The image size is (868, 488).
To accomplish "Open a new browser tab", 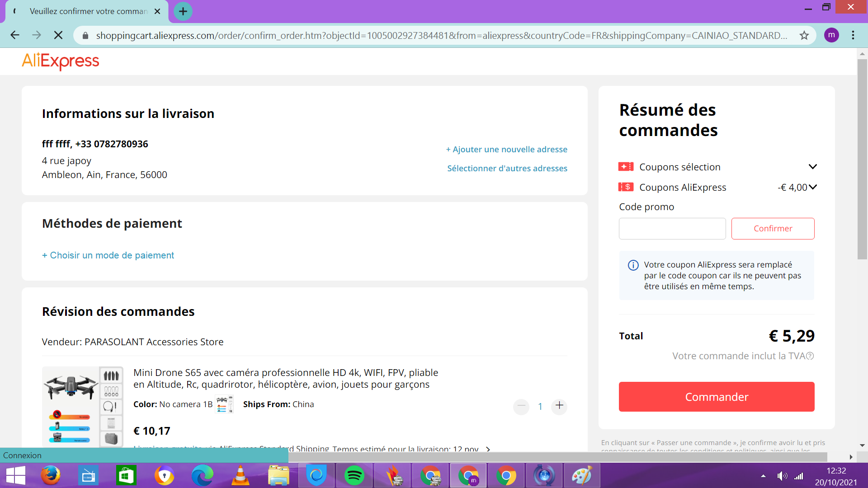I will pos(183,11).
